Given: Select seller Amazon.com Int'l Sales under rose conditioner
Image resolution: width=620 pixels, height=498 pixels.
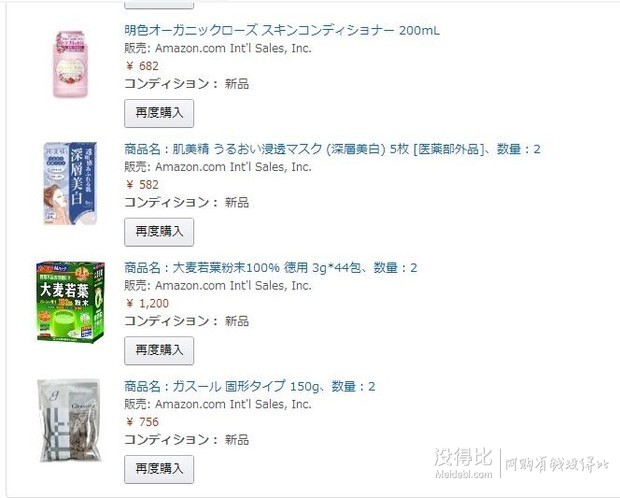Looking at the screenshot, I should click(233, 48).
